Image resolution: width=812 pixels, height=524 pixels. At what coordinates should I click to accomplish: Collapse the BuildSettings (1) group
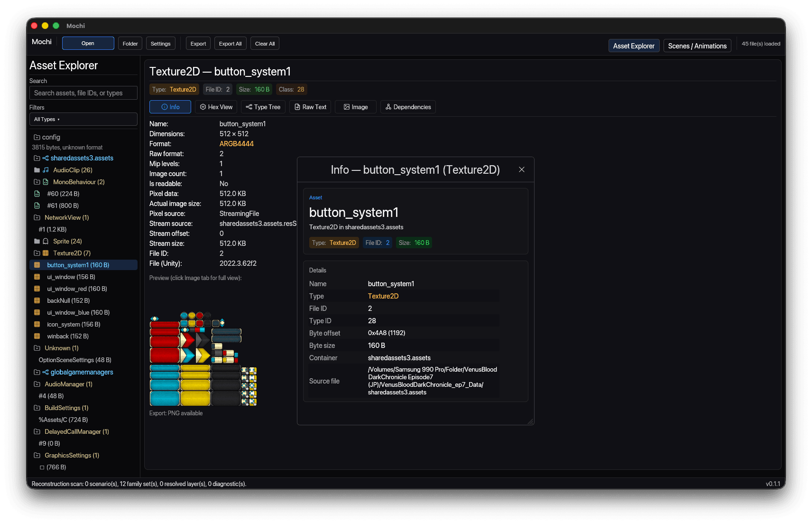[37, 408]
